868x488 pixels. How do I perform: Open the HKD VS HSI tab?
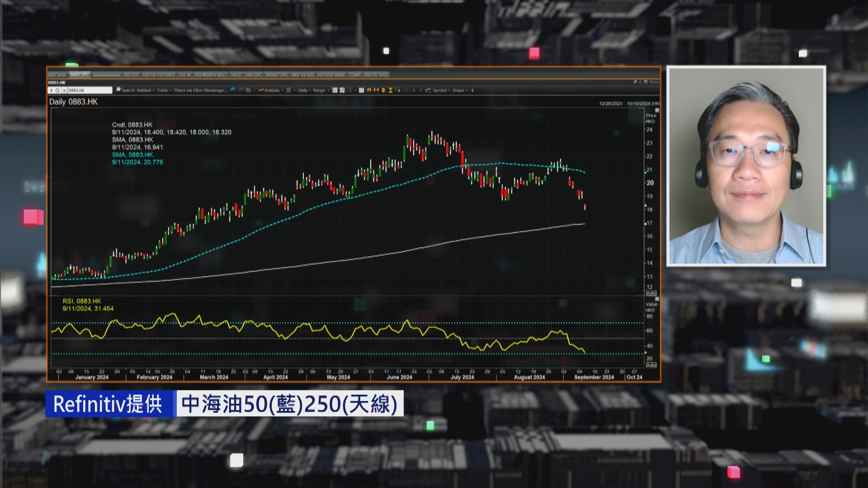[x=302, y=75]
